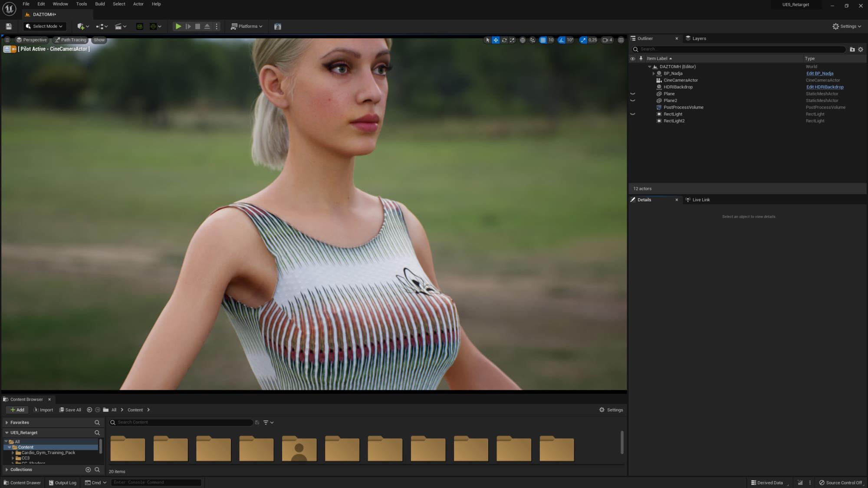
Task: Select PostProcessVolume in Outliner
Action: [x=683, y=108]
